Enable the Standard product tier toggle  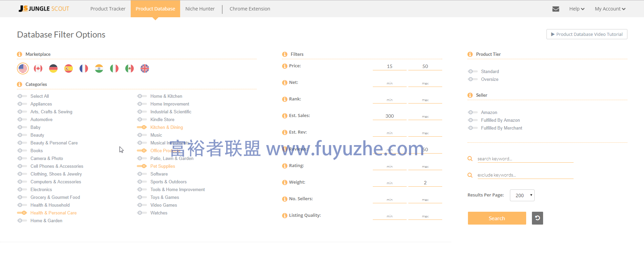pos(473,71)
